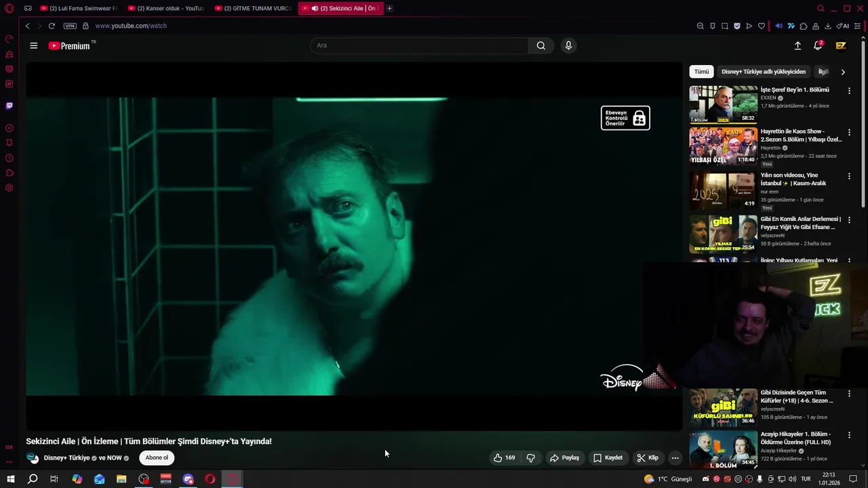Open Opera AI assistant button
The image size is (868, 488).
[843, 26]
